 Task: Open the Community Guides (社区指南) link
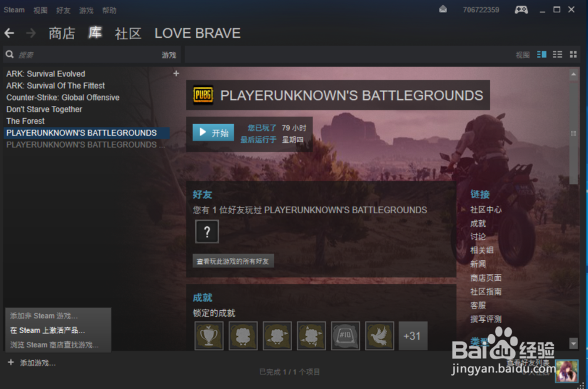click(x=486, y=291)
